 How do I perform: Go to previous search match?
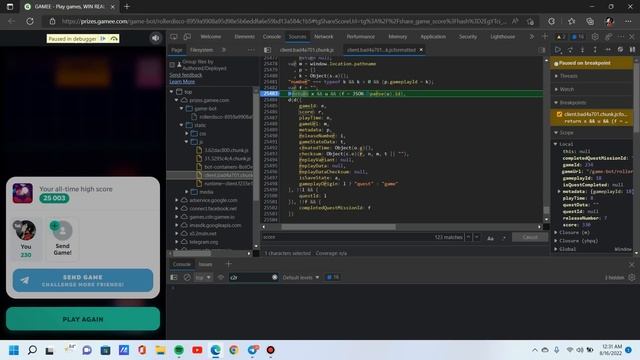(469, 237)
